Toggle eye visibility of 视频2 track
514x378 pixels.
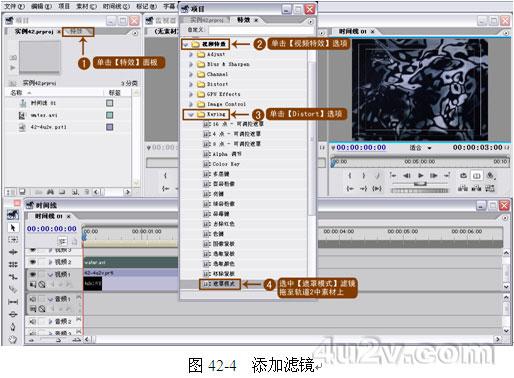(x=33, y=262)
